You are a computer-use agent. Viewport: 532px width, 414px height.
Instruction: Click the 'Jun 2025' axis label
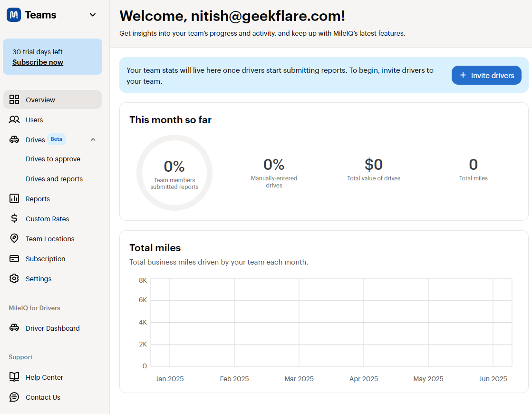[493, 379]
